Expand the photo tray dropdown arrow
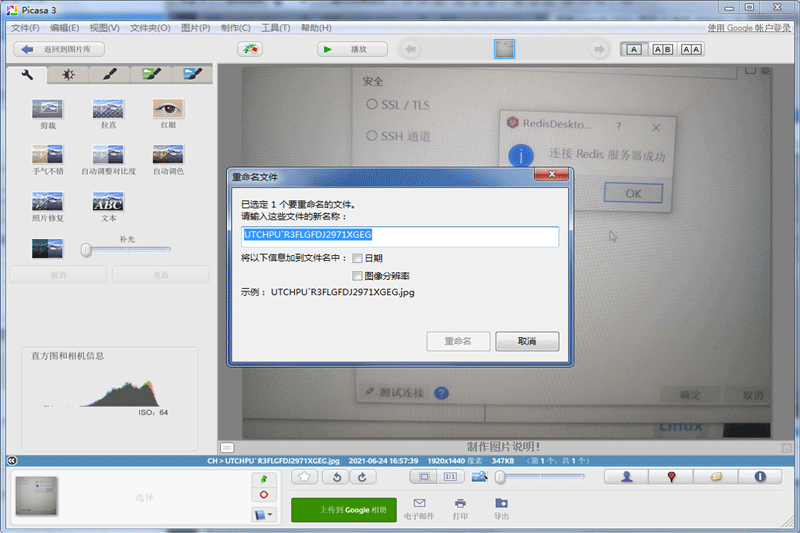 click(x=263, y=514)
